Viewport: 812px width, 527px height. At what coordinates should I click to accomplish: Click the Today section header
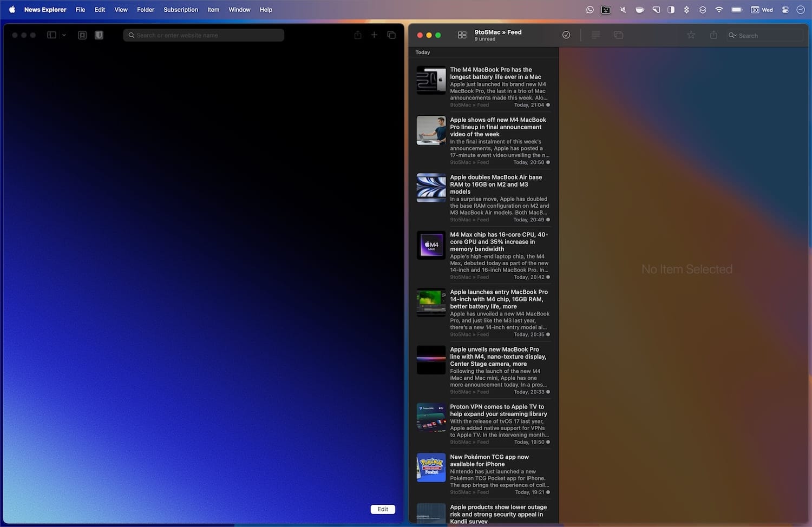pyautogui.click(x=423, y=52)
